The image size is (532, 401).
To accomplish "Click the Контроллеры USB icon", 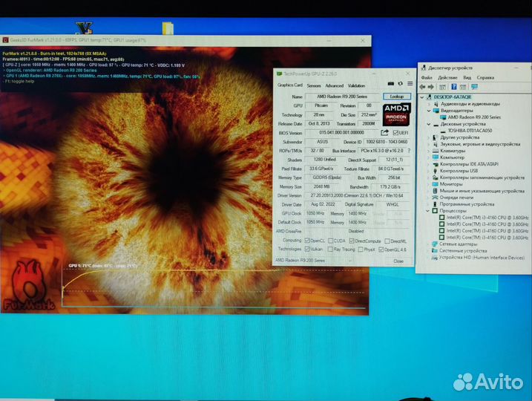I will [x=436, y=171].
